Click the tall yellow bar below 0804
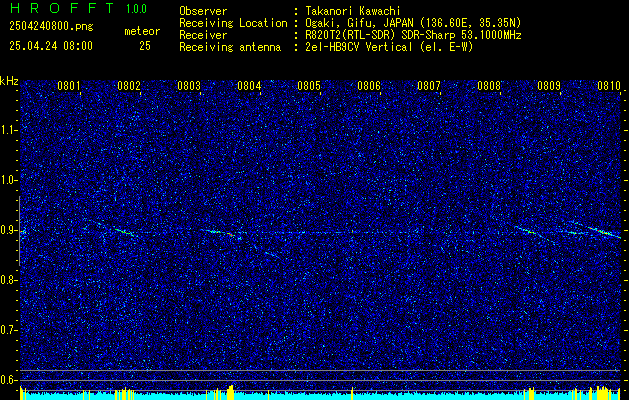Viewport: 629px width, 400px height. point(231,392)
